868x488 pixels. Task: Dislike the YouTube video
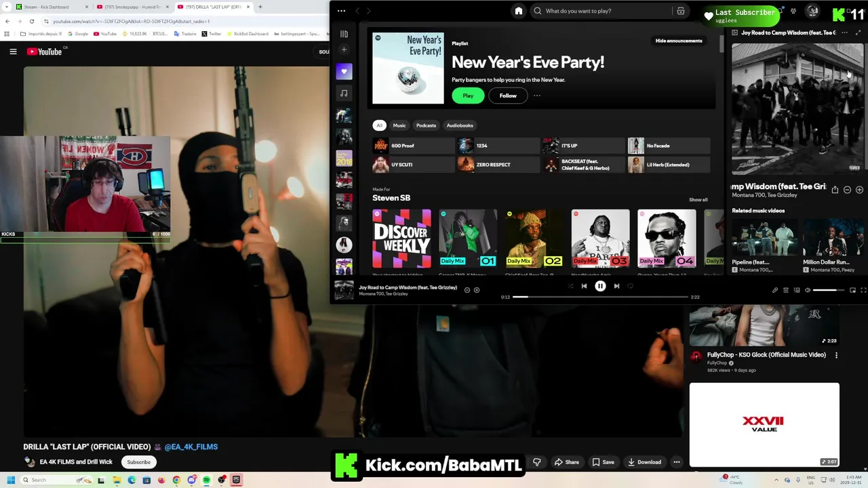536,462
